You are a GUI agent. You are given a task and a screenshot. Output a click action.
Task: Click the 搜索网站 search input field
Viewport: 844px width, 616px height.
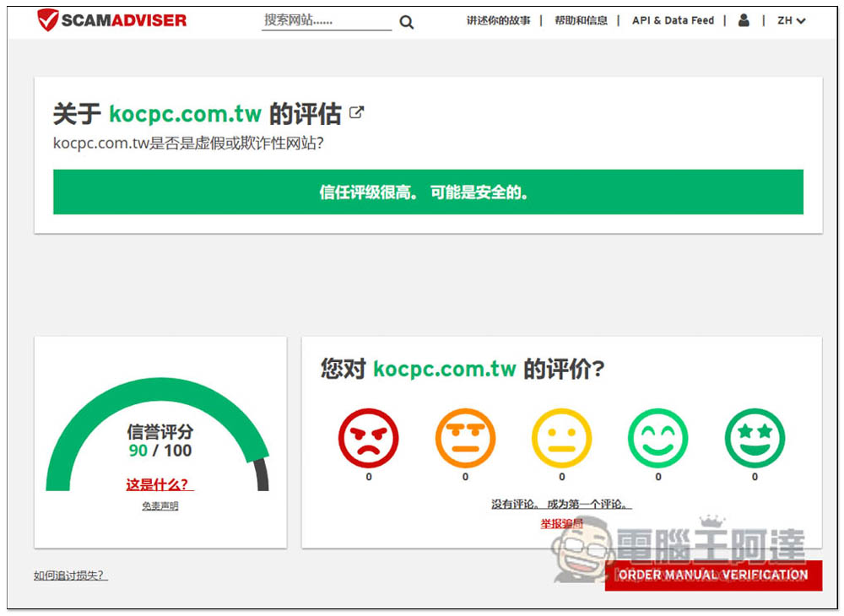[325, 20]
